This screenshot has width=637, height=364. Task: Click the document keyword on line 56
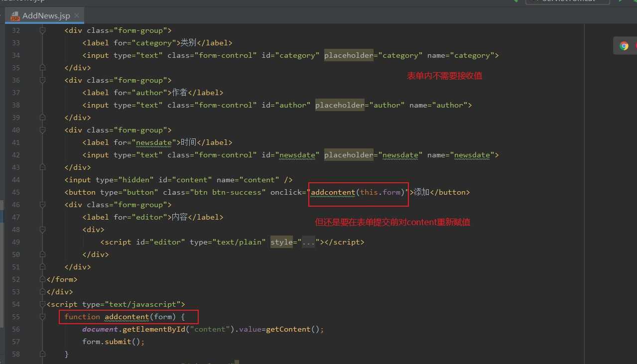point(100,329)
